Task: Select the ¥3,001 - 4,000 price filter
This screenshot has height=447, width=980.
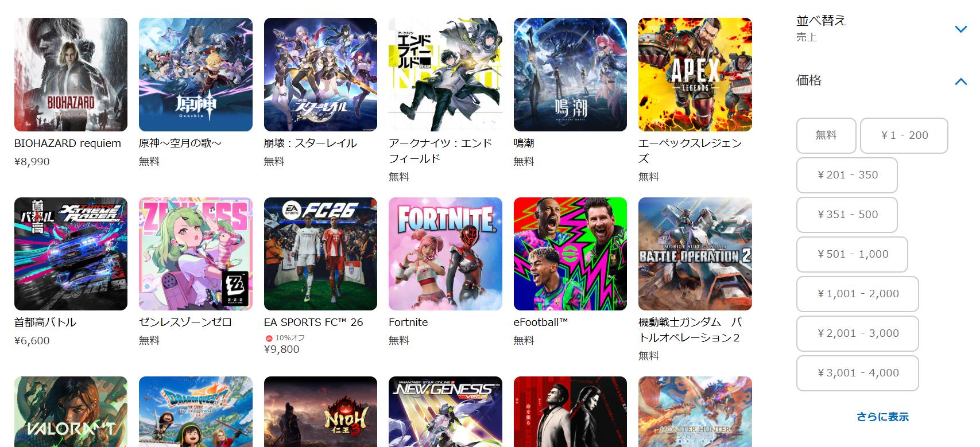Action: coord(858,373)
